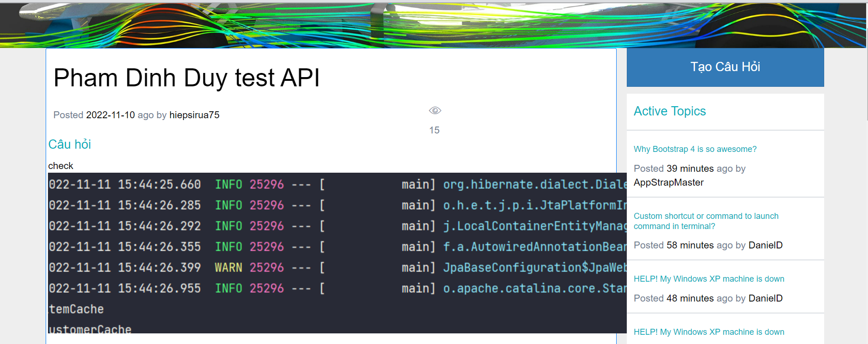
Task: Open the HELP topic posted 48 minutes ago
Action: [709, 279]
